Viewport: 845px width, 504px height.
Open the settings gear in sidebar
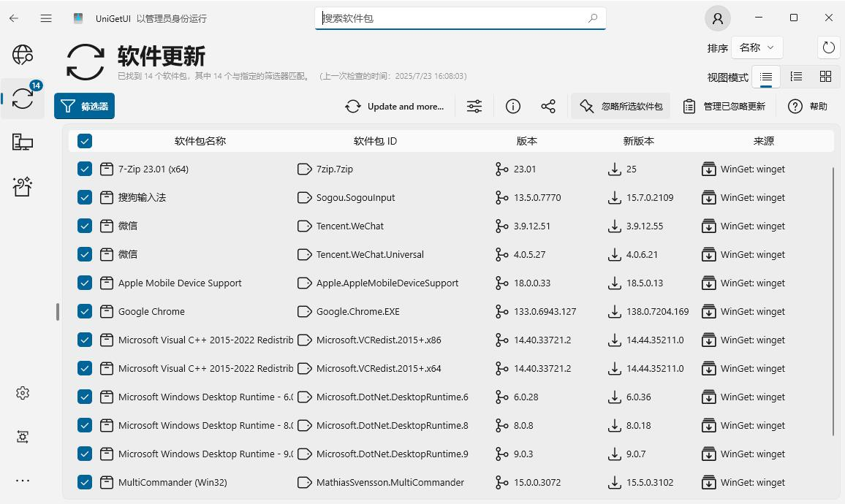pyautogui.click(x=23, y=393)
